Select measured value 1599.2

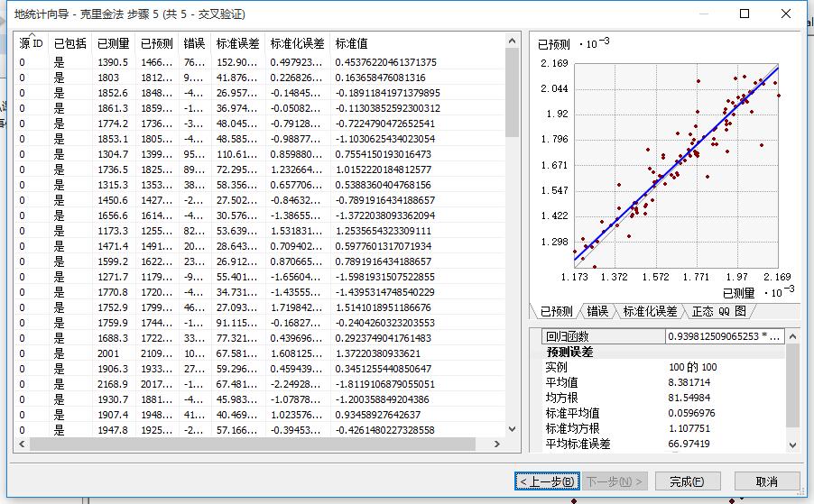113,261
